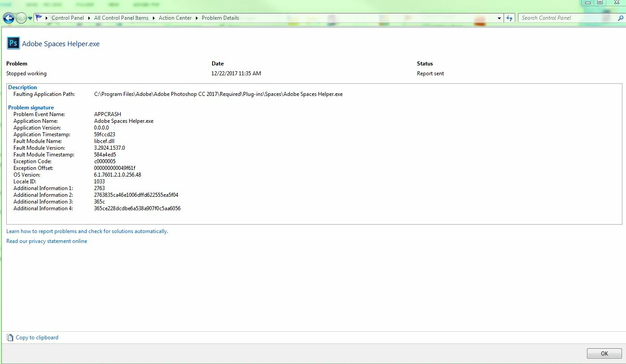This screenshot has height=364, width=626.
Task: Select the APPCRASH event name value
Action: tap(108, 114)
